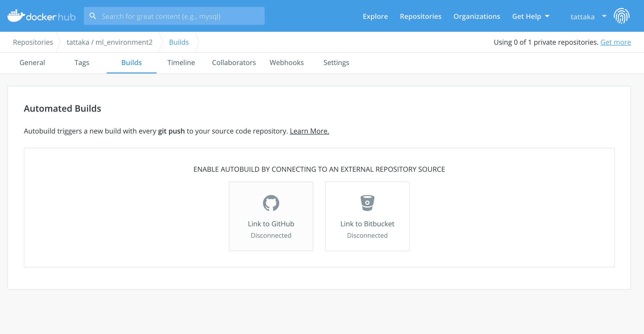The width and height of the screenshot is (644, 334).
Task: Switch to the General tab
Action: pyautogui.click(x=32, y=63)
